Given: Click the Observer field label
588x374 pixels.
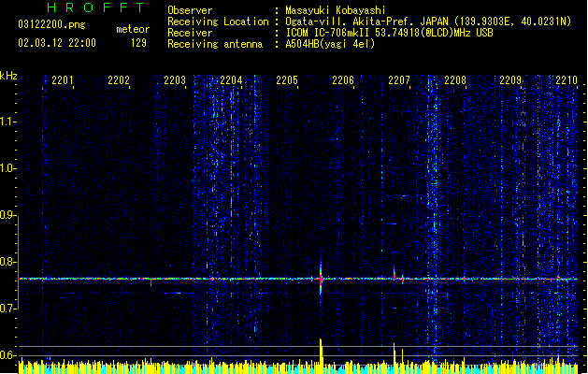Looking at the screenshot, I should [x=190, y=10].
